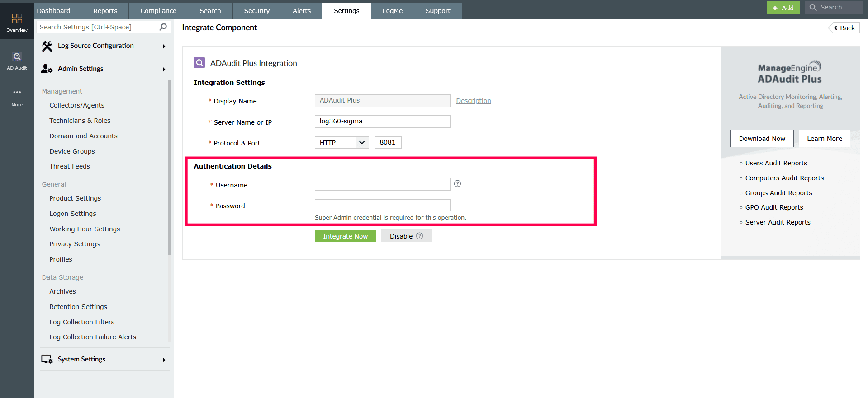Click the System Settings monitor icon
The width and height of the screenshot is (868, 398).
tap(47, 360)
